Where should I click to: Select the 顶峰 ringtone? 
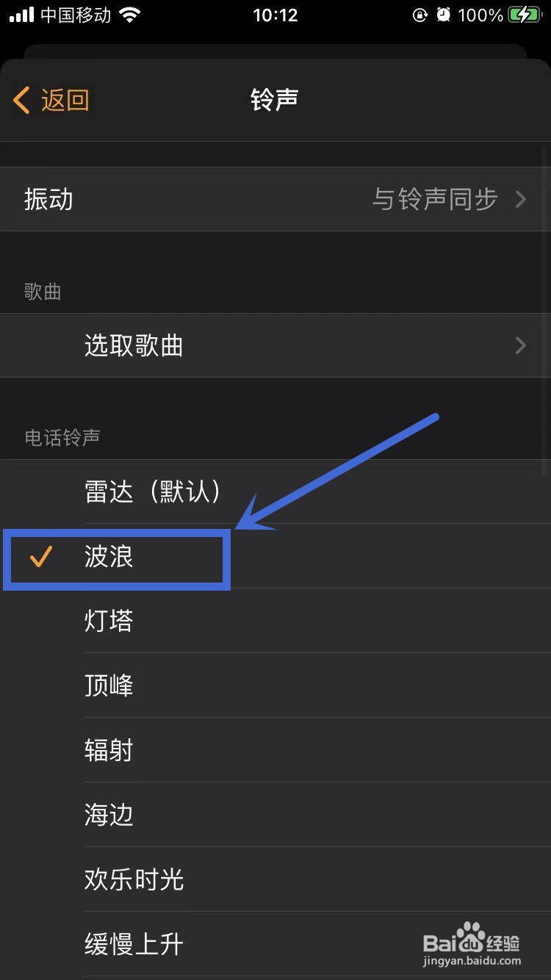coord(275,685)
